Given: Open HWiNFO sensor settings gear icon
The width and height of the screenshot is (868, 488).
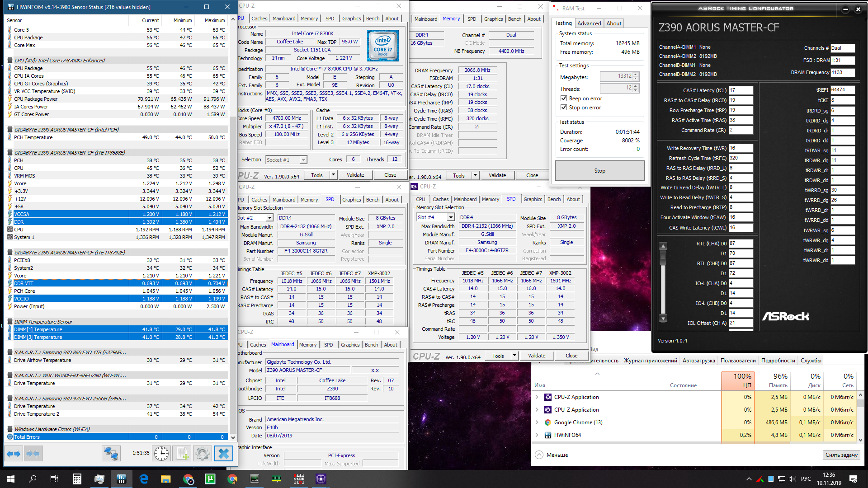Looking at the screenshot, I should pos(203,453).
